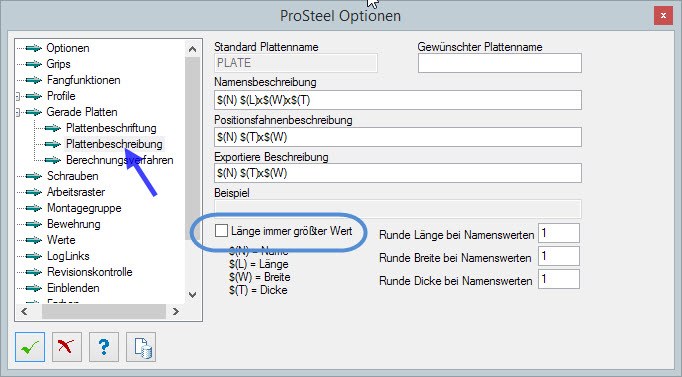Click the arrow icon beside Schrauben

[x=33, y=176]
